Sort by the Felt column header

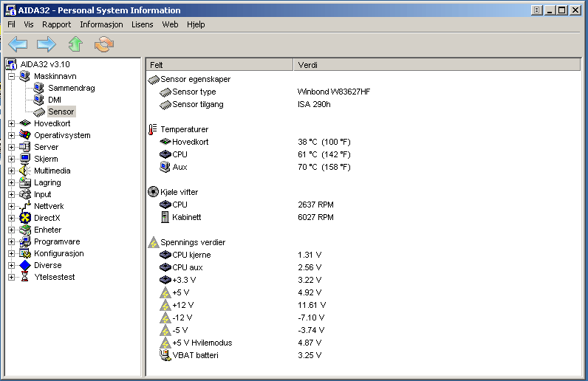[219, 65]
